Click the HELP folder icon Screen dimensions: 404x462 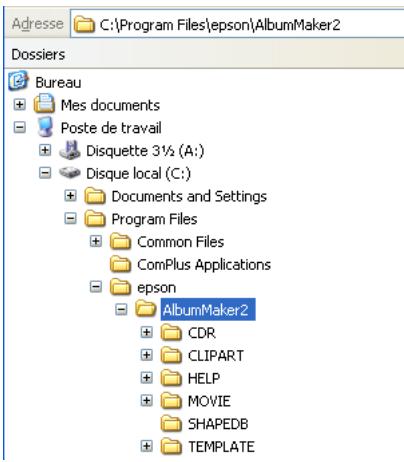[x=171, y=378]
